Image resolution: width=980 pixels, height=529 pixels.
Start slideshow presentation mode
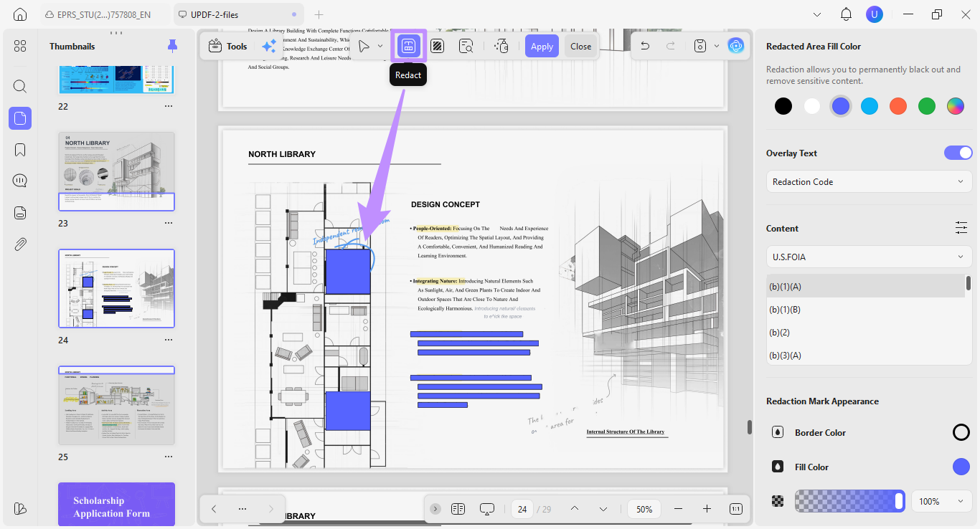click(x=487, y=509)
